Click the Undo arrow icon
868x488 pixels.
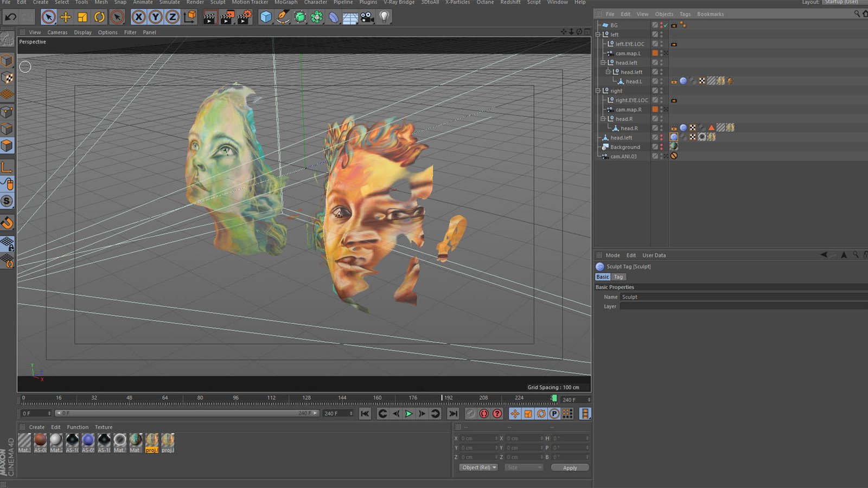pyautogui.click(x=10, y=17)
